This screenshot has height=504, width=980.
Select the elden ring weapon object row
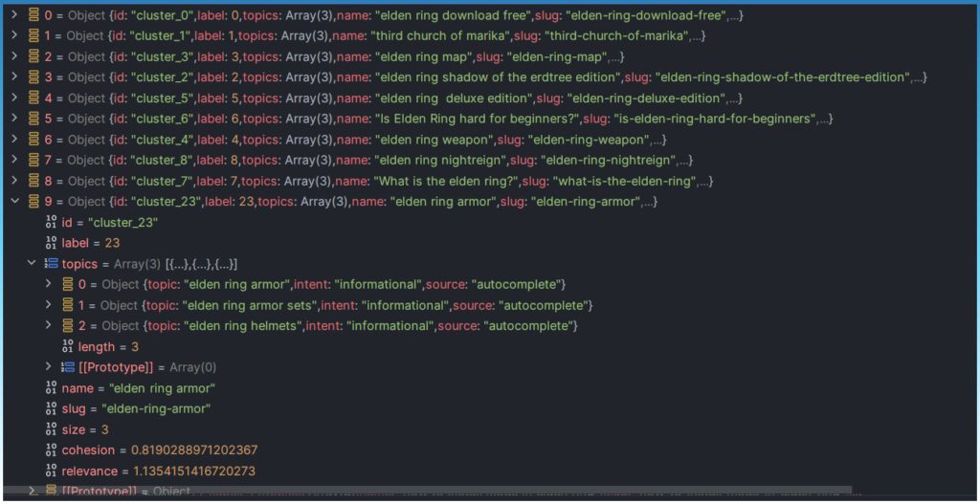click(x=287, y=140)
